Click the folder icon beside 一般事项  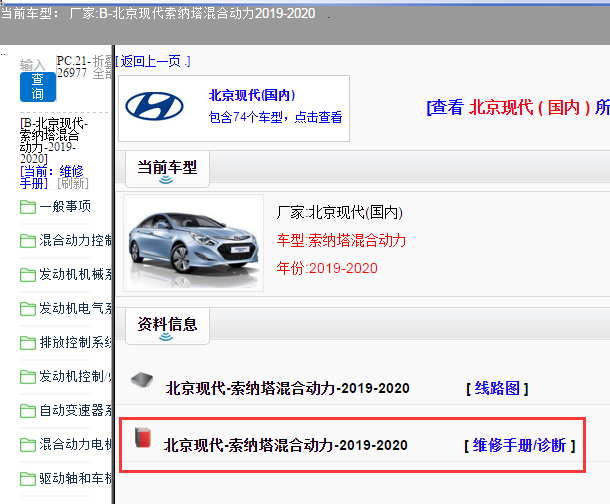tap(28, 207)
